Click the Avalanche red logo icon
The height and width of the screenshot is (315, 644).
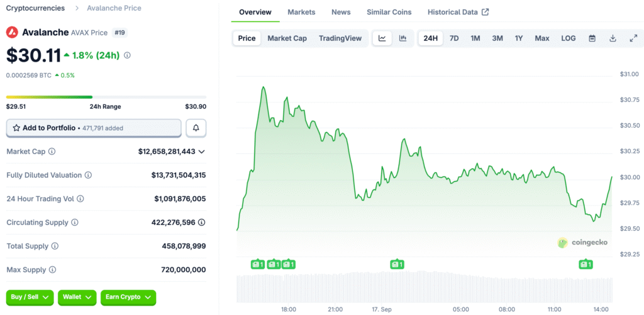tap(13, 33)
